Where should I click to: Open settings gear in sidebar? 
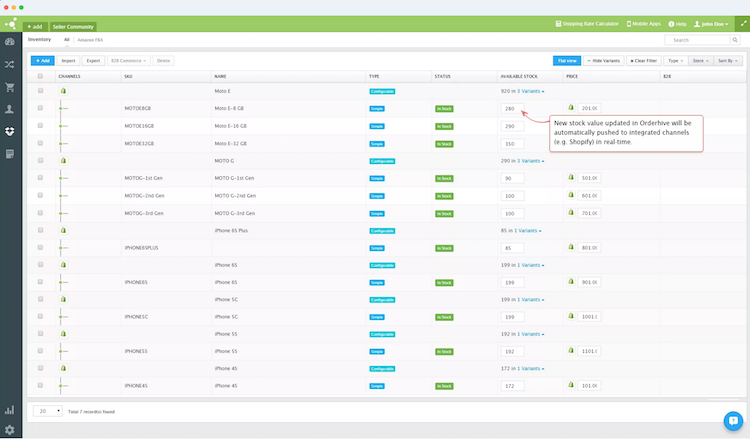pyautogui.click(x=10, y=429)
